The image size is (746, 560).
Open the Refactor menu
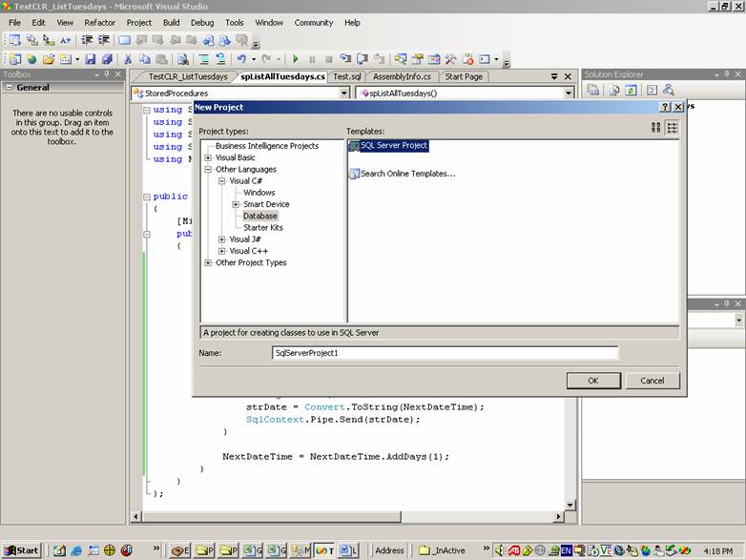click(99, 22)
